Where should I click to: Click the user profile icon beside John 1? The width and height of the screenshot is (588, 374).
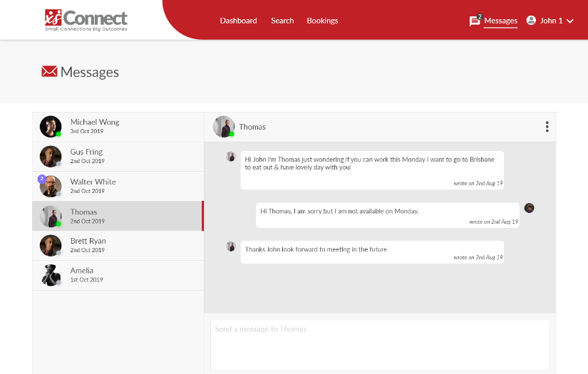[531, 21]
